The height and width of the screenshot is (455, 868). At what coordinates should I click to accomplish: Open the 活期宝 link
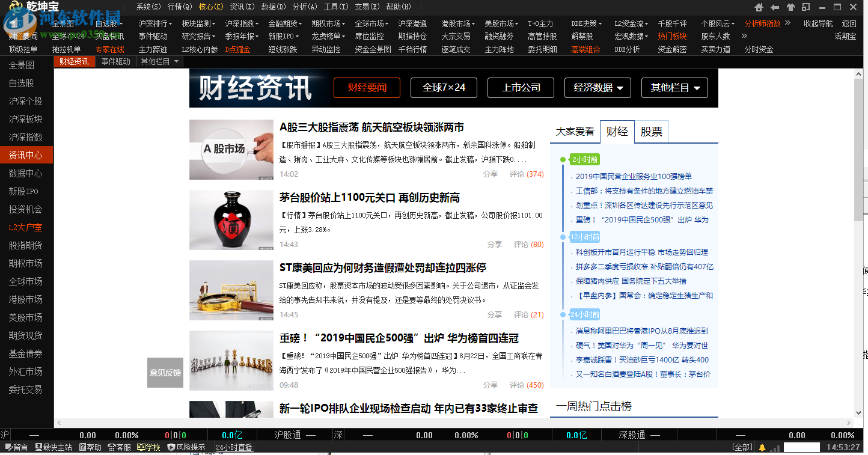pos(845,36)
